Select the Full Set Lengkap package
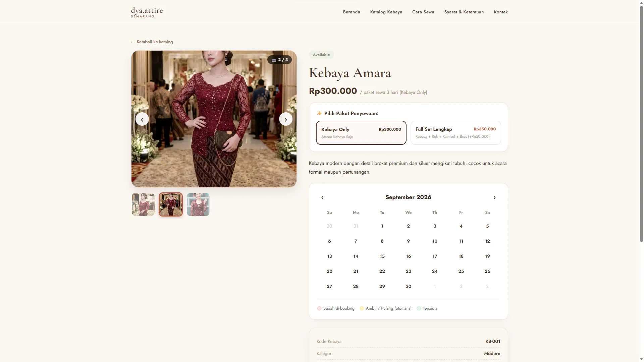Viewport: 644px width, 362px height. (455, 133)
